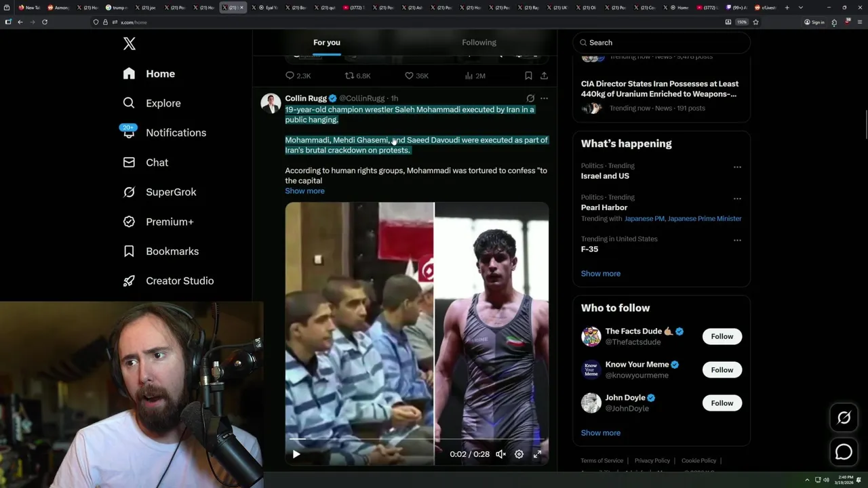The width and height of the screenshot is (868, 488).
Task: Click the Search field
Action: tap(661, 43)
